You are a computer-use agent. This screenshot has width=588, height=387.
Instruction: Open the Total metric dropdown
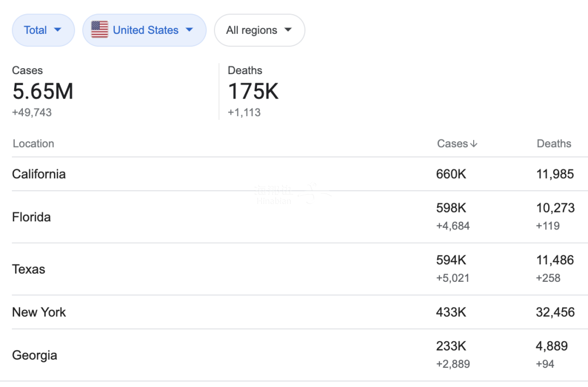(x=43, y=30)
